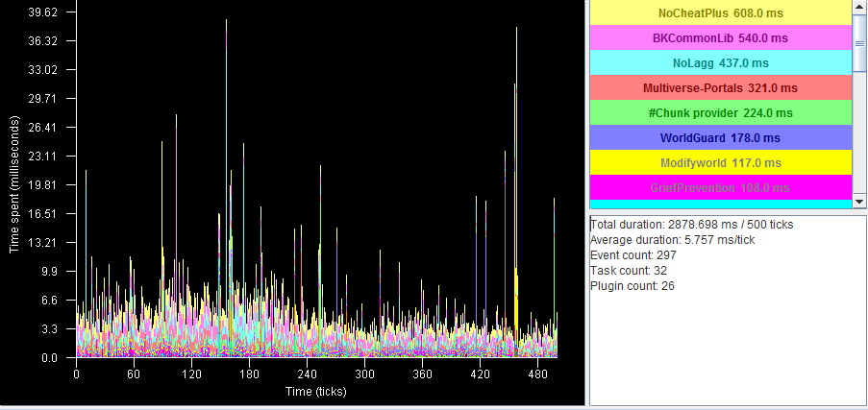Screen dimensions: 868x410
Task: Click the plugin list scrollbar thumb
Action: (x=859, y=42)
